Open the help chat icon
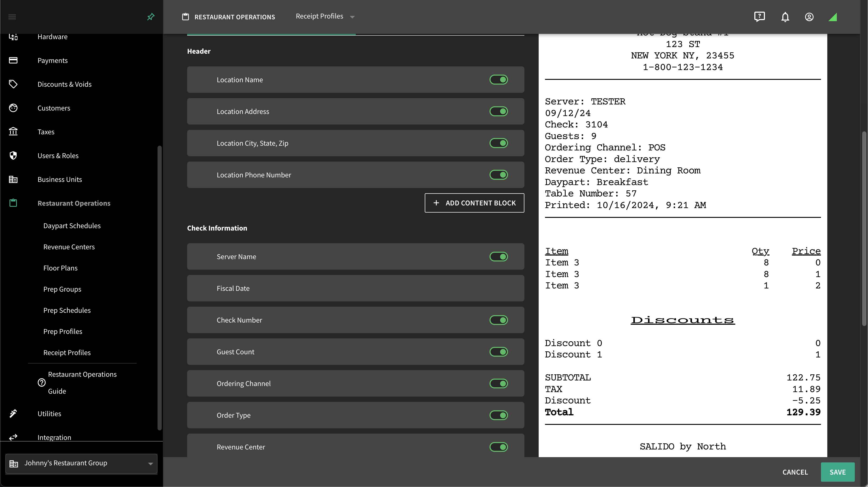 click(x=759, y=17)
